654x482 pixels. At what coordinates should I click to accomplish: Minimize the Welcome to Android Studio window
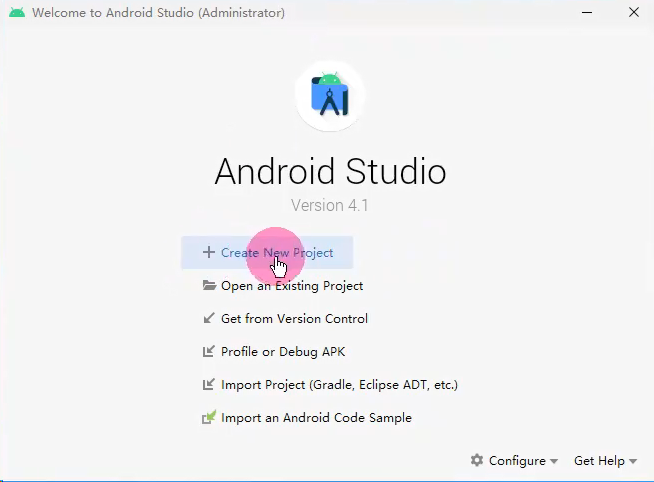[x=587, y=13]
